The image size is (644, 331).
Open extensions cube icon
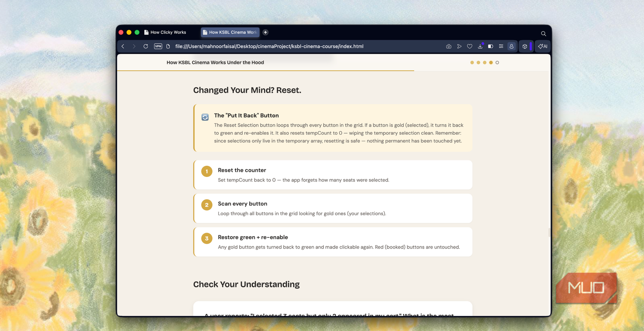point(525,46)
